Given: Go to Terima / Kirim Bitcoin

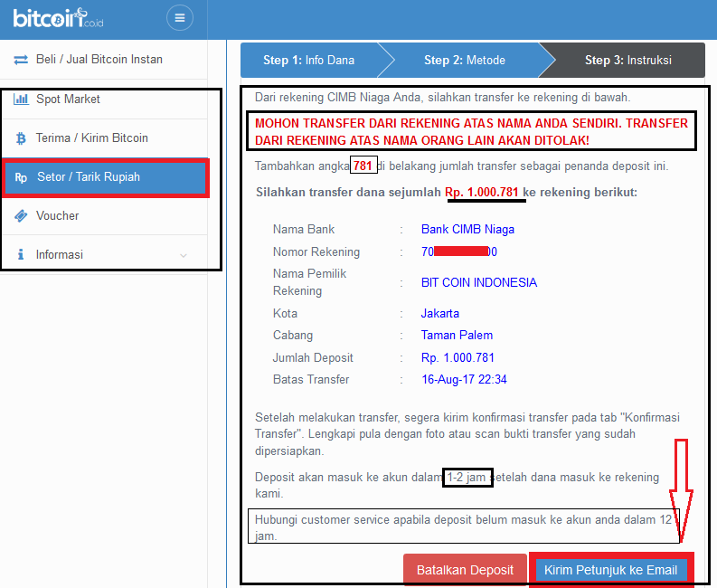Looking at the screenshot, I should (x=105, y=138).
